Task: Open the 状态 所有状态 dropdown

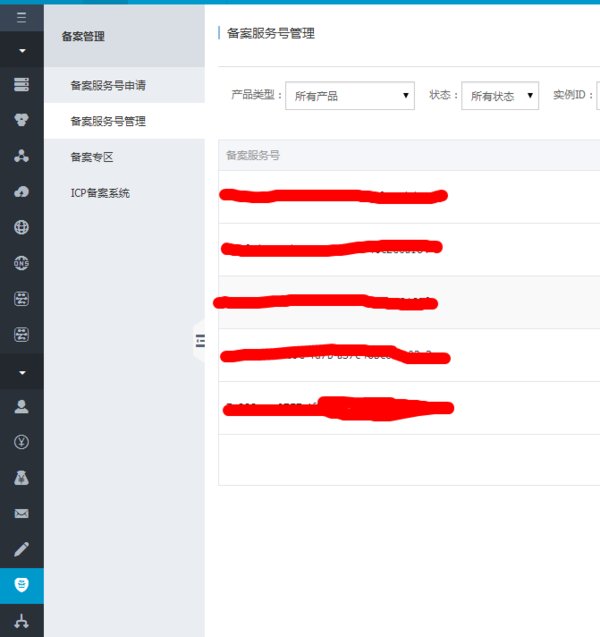Action: click(x=500, y=96)
